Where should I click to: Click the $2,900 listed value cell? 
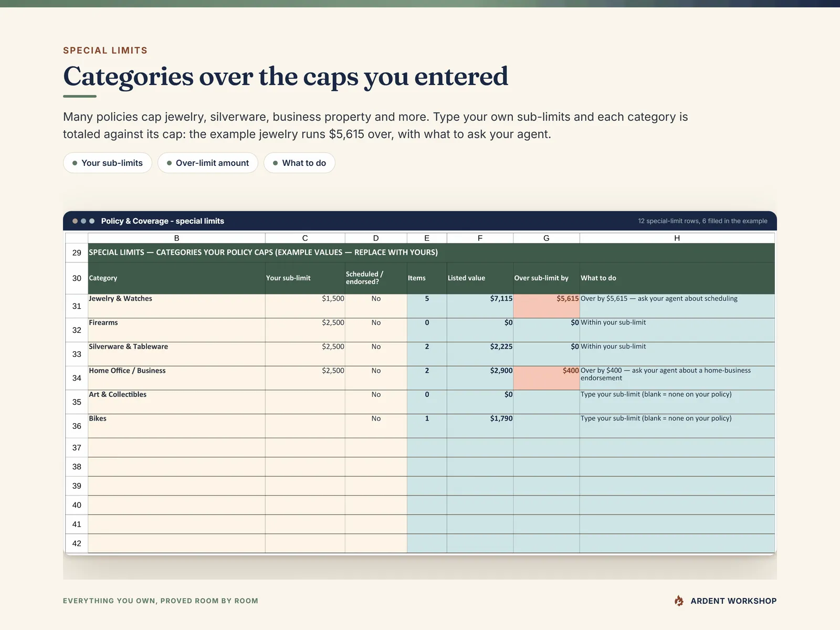tap(480, 378)
